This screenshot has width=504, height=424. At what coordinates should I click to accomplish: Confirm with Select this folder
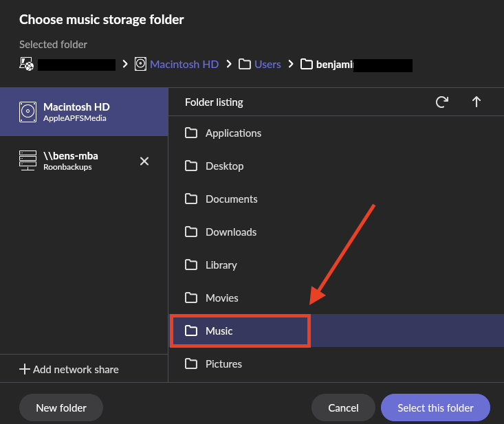(435, 408)
